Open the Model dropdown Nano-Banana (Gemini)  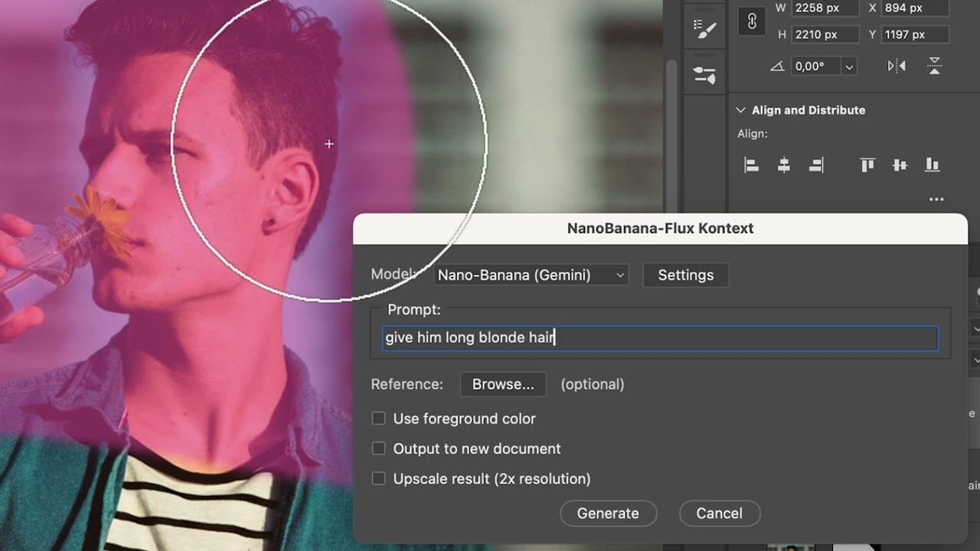point(531,275)
